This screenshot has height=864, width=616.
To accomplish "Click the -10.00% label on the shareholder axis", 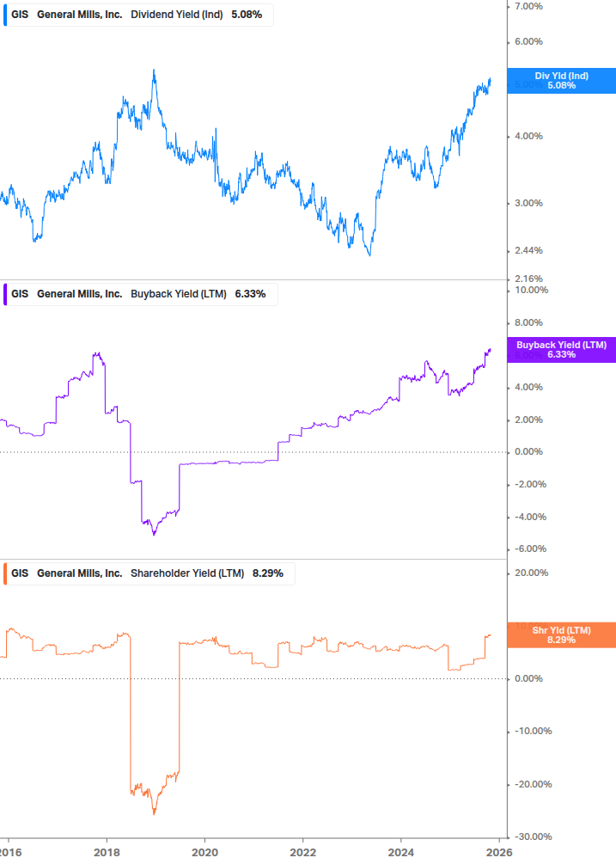I will [x=534, y=732].
